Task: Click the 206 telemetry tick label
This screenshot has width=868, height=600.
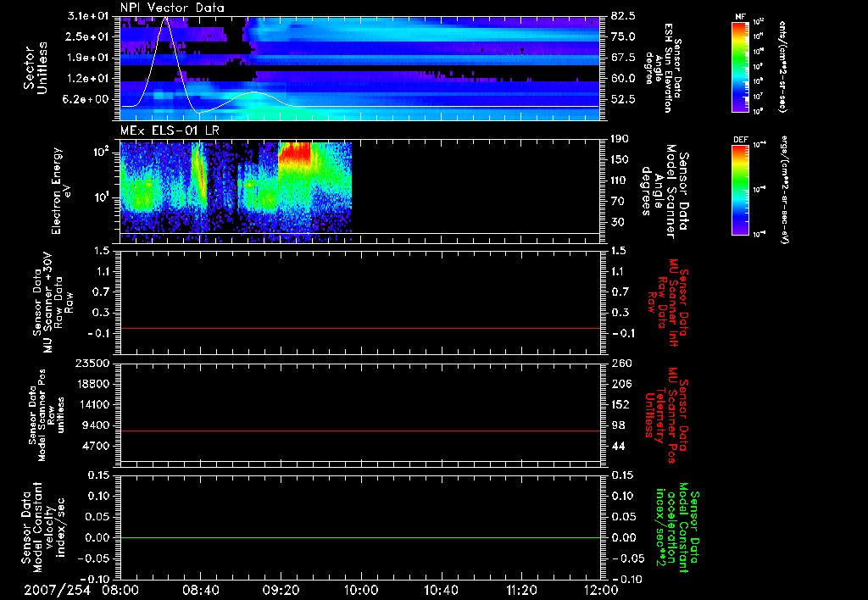Action: pyautogui.click(x=620, y=384)
